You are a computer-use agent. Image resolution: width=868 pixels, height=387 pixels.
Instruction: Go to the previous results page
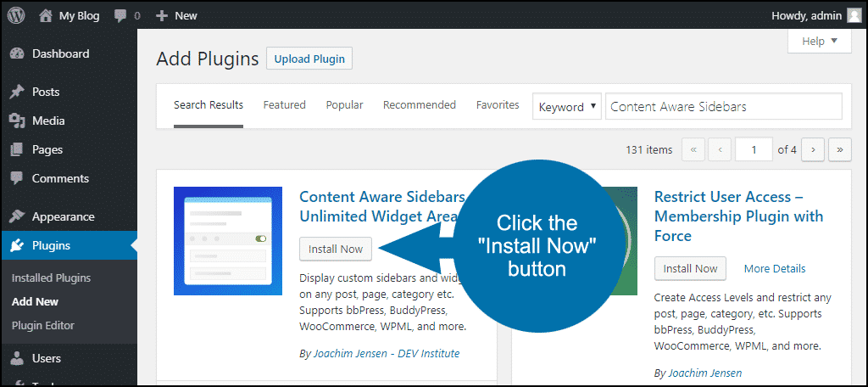click(721, 149)
